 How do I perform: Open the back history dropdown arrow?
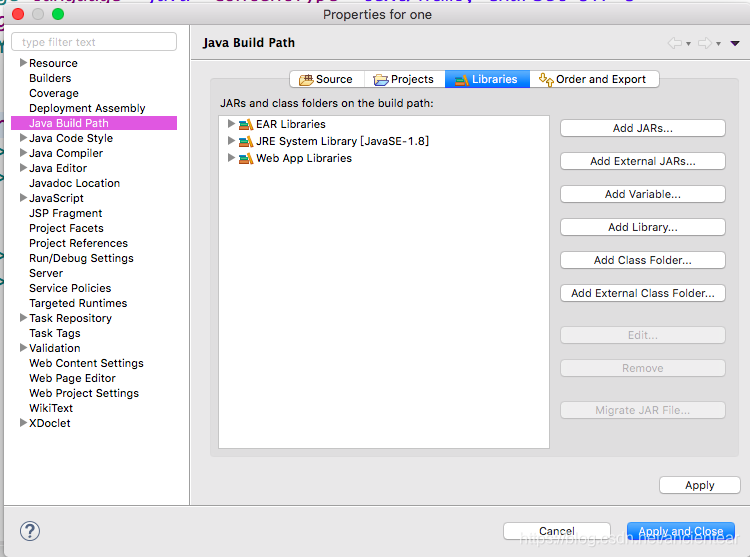pos(688,44)
